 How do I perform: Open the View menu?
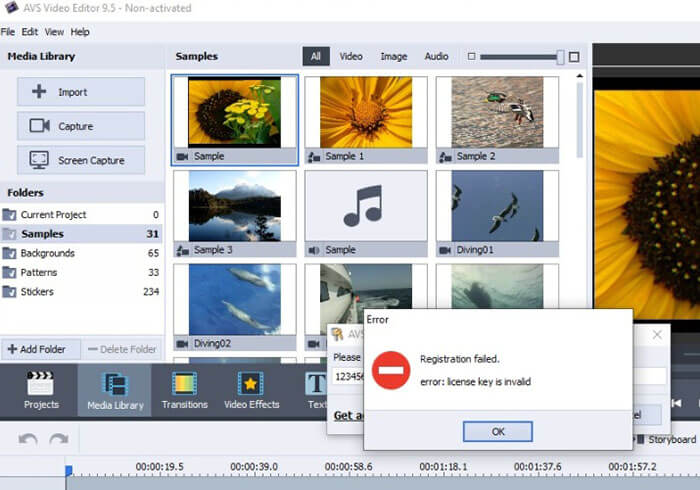[54, 32]
